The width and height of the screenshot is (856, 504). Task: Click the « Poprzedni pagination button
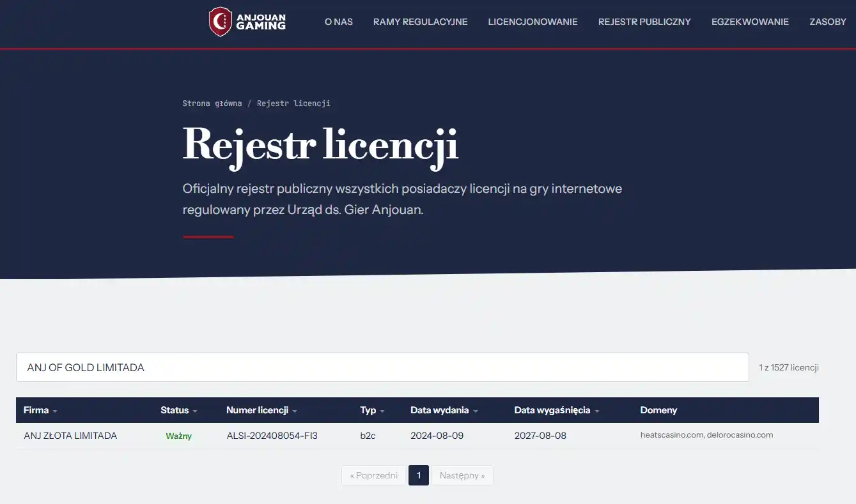[x=374, y=475]
